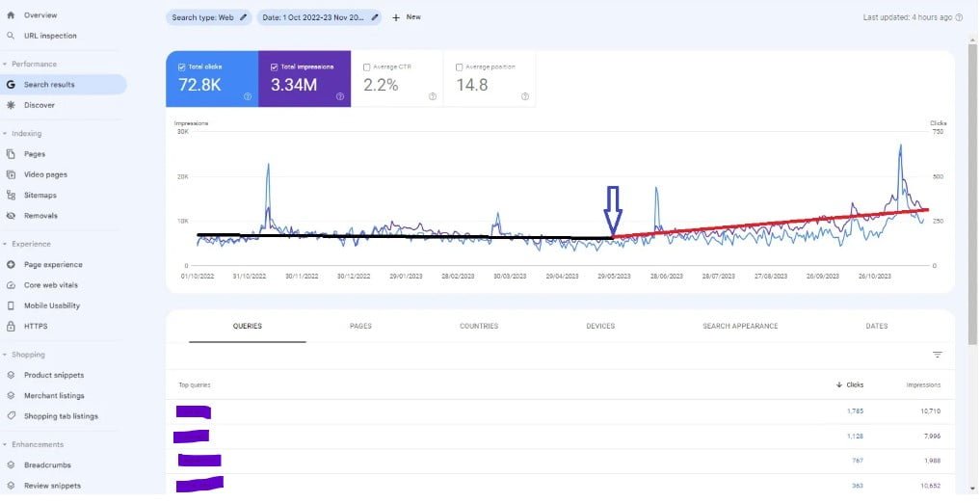Sort table by Clicks column header

(x=850, y=384)
